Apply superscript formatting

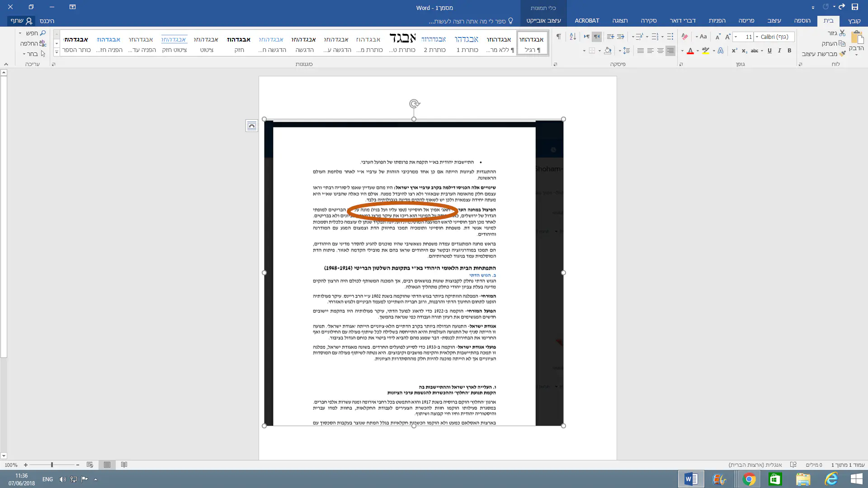click(x=734, y=51)
